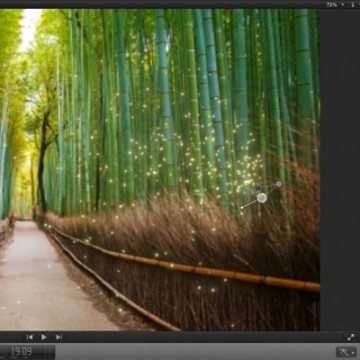Expand the arrow beside the hammer tools icon
The width and height of the screenshot is (360, 360).
tap(353, 352)
